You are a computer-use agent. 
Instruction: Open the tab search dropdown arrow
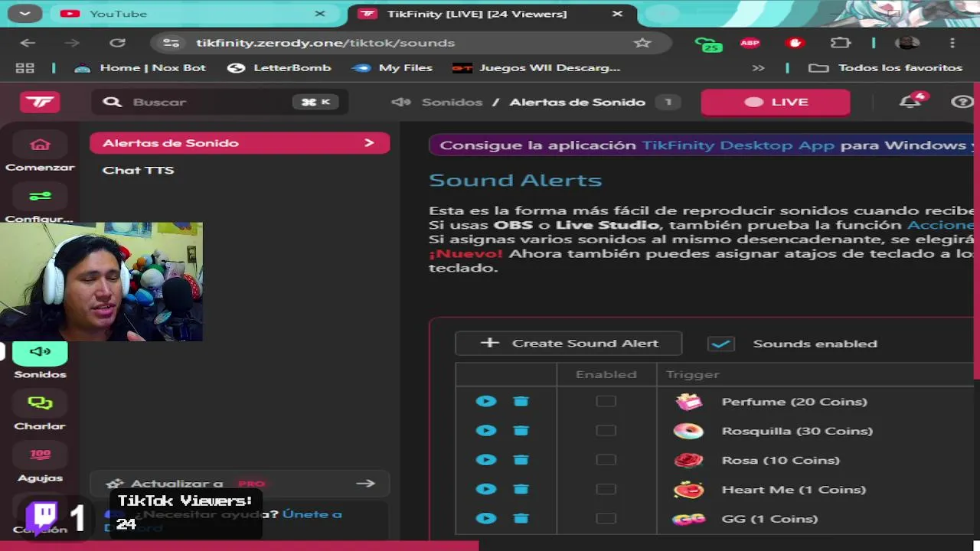point(24,14)
